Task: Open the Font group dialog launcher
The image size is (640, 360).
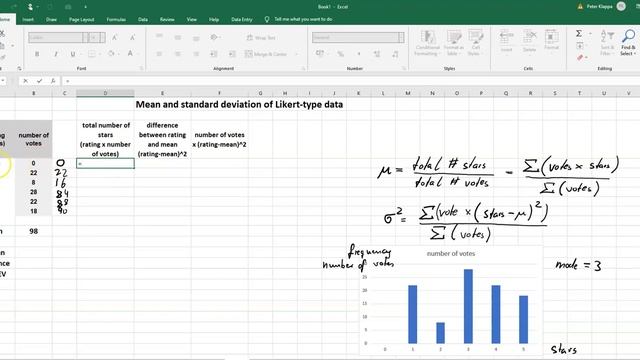Action: click(x=142, y=69)
